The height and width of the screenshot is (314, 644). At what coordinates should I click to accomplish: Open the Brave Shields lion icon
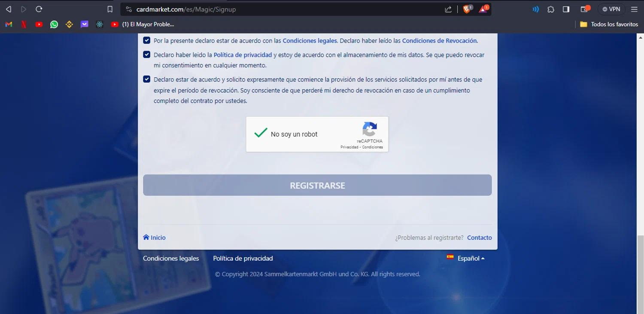pos(467,9)
